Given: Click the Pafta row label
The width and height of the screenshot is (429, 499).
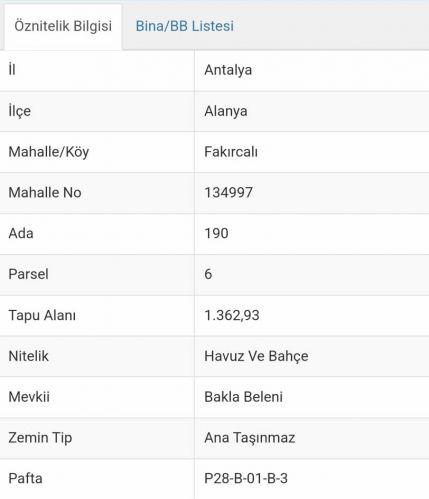Looking at the screenshot, I should pyautogui.click(x=25, y=478).
